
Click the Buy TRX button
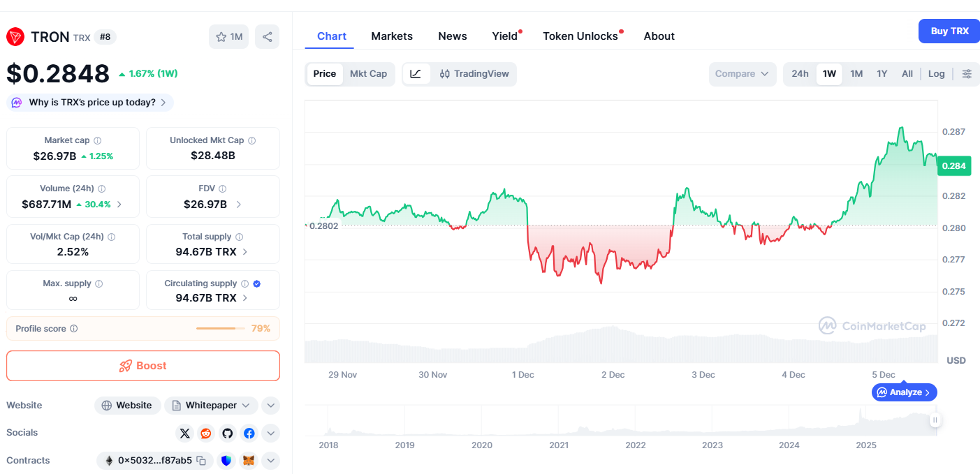(x=949, y=31)
